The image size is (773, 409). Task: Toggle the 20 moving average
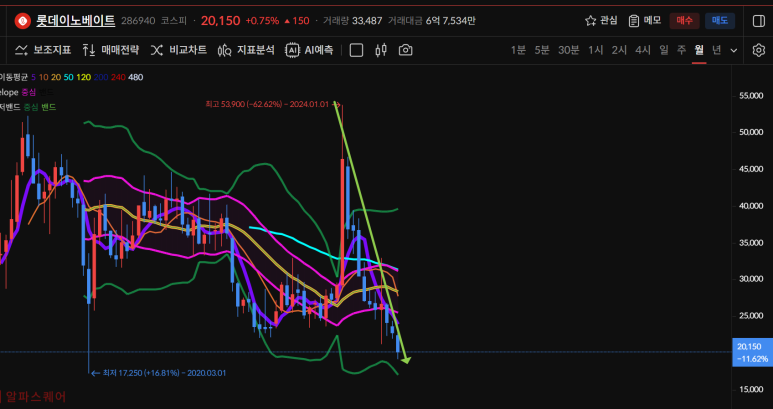(56, 77)
